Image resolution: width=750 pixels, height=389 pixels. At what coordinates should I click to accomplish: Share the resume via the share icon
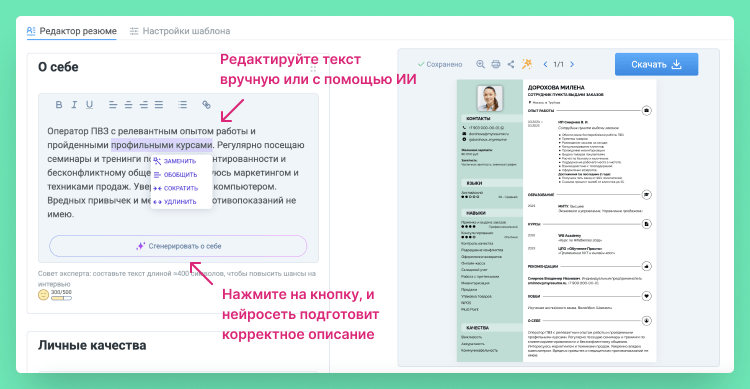(x=511, y=64)
